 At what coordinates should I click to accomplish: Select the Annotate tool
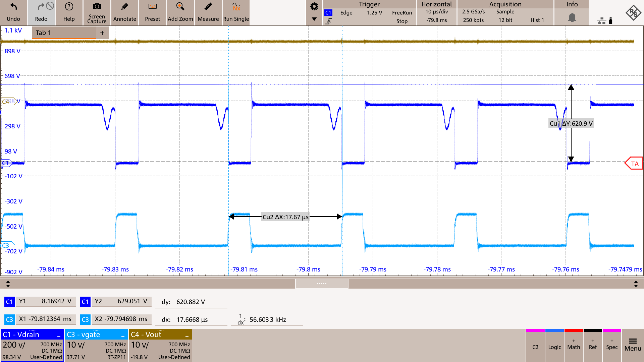click(124, 12)
